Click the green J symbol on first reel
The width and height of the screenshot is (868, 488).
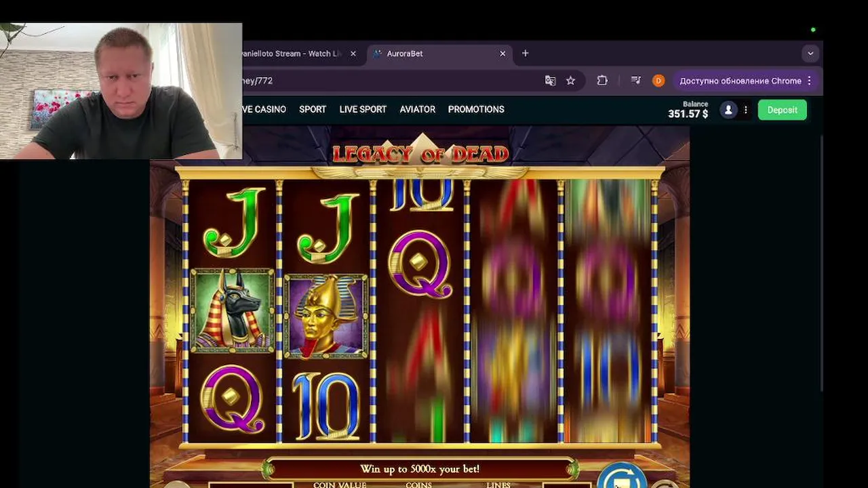[x=234, y=223]
